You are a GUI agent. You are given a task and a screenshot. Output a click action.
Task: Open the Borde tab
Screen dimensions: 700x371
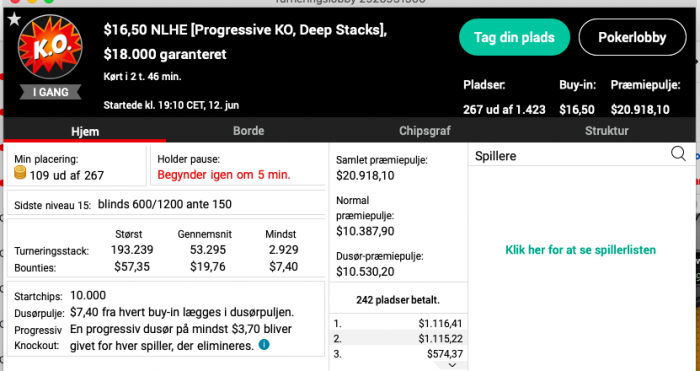pos(249,131)
